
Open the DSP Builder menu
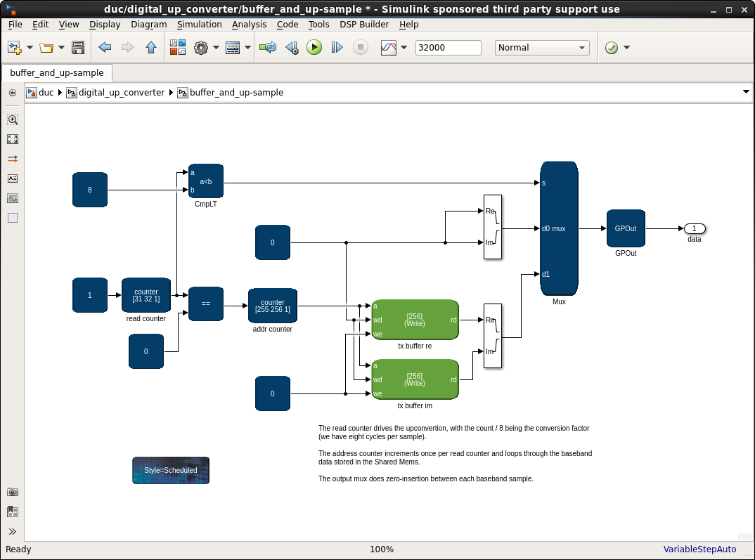coord(364,24)
